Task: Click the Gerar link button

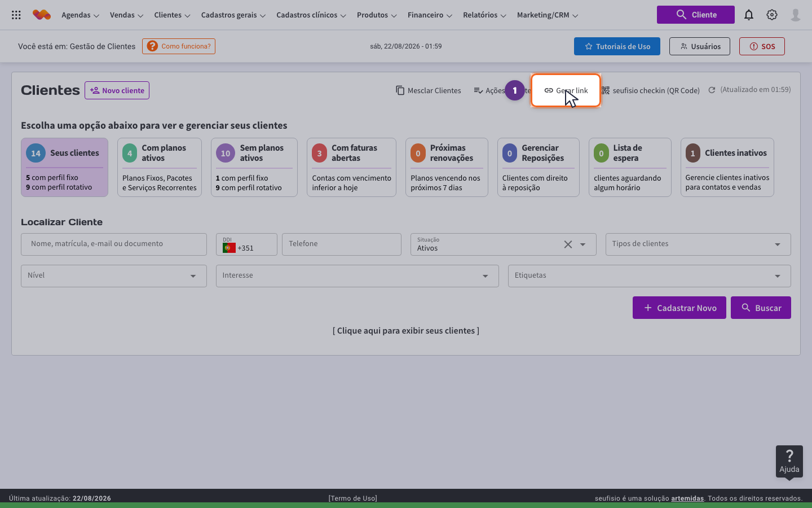Action: pos(566,90)
